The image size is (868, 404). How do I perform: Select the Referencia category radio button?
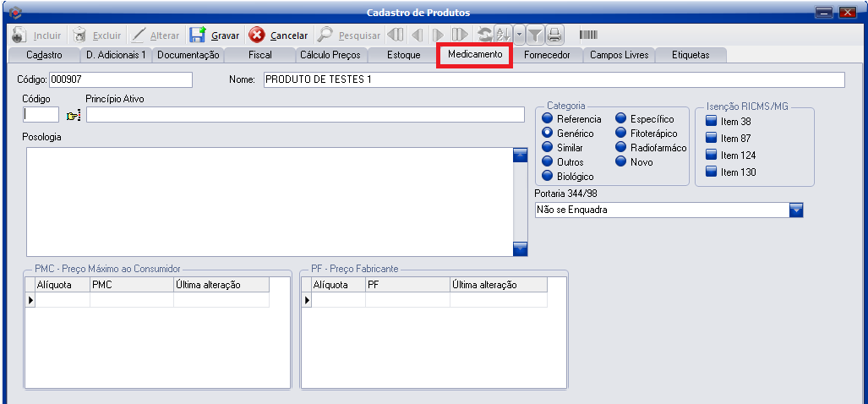548,119
